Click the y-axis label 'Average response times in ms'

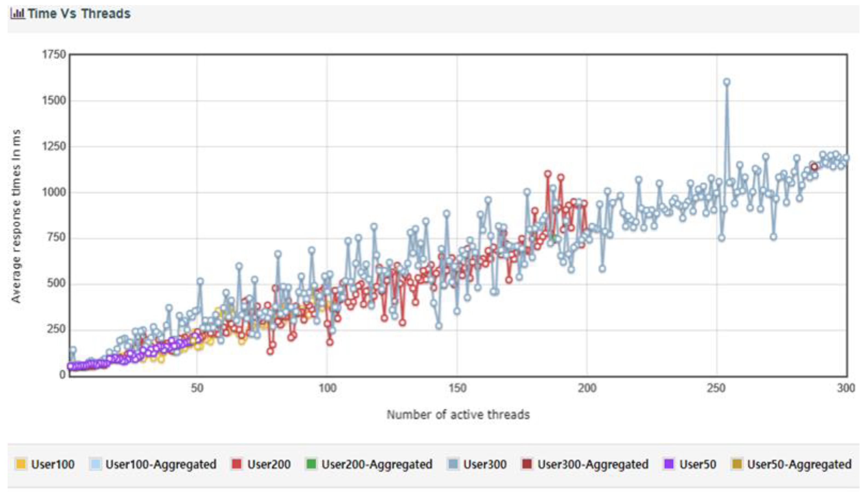click(16, 216)
